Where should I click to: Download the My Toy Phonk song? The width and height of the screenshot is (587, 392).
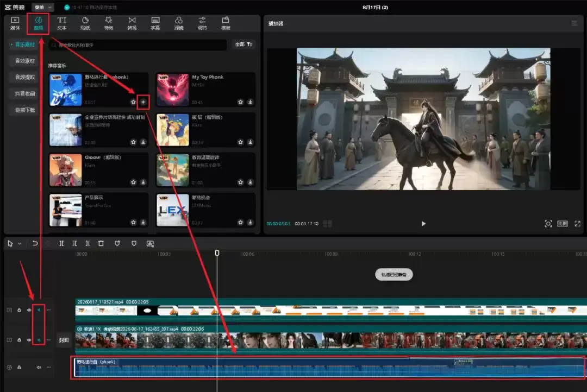click(x=250, y=102)
